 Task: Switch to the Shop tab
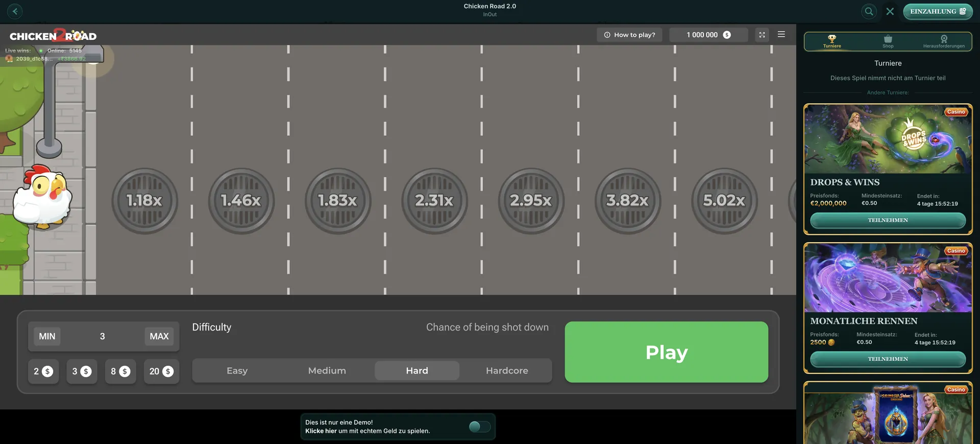[x=888, y=41]
